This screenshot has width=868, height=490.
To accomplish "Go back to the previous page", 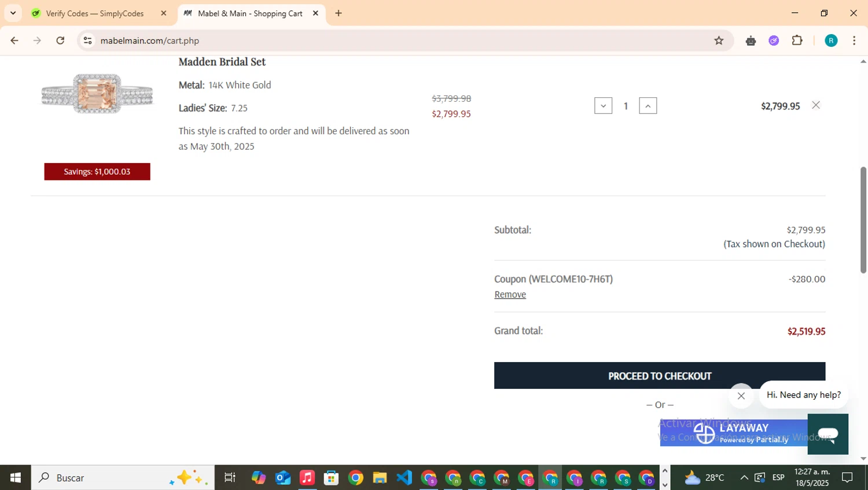I will point(14,40).
